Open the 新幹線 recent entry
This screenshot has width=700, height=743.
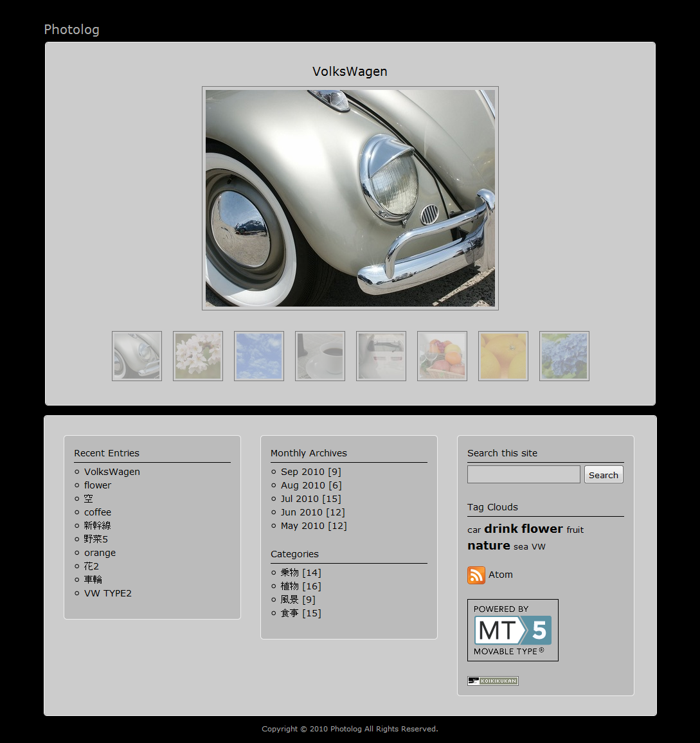[98, 526]
